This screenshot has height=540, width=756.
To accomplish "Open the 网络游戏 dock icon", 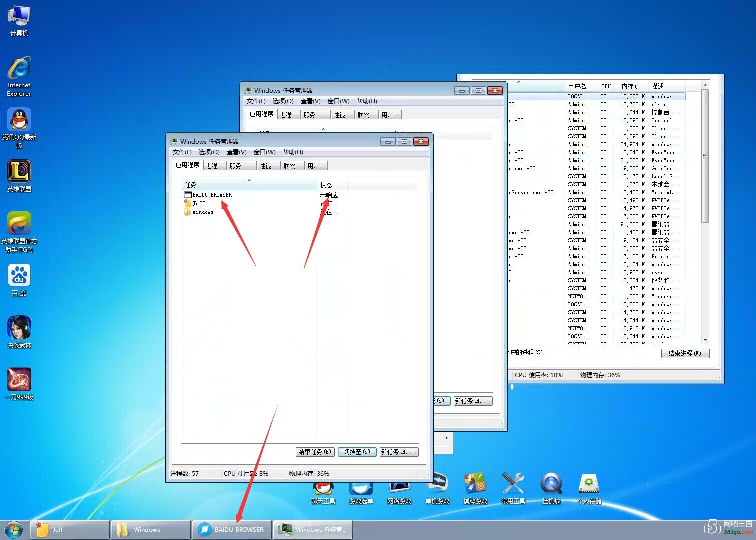I will point(399,492).
